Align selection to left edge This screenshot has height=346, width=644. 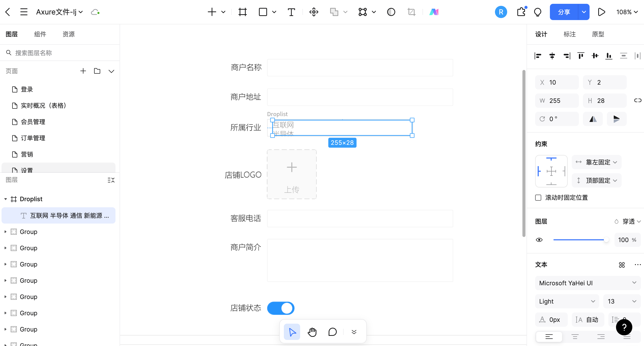(x=538, y=56)
